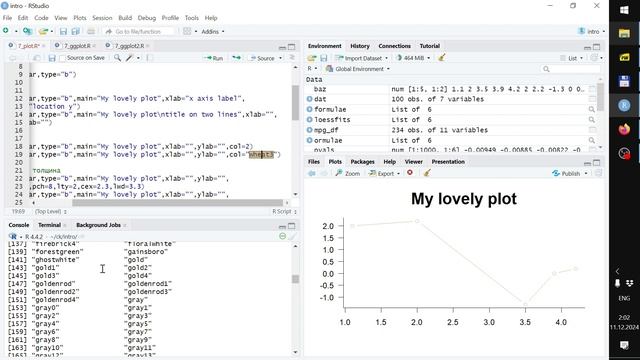Open the intro project dropdown
This screenshot has width=640, height=360.
(591, 31)
